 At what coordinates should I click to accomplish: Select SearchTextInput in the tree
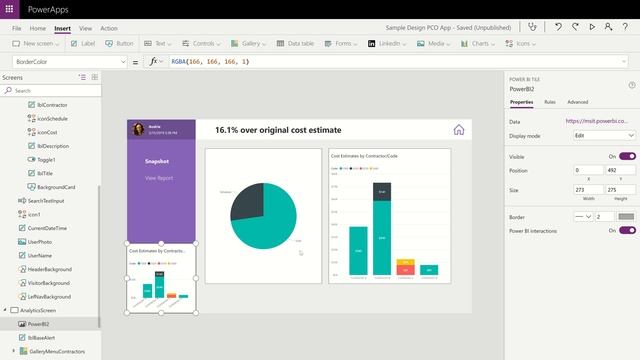point(46,201)
